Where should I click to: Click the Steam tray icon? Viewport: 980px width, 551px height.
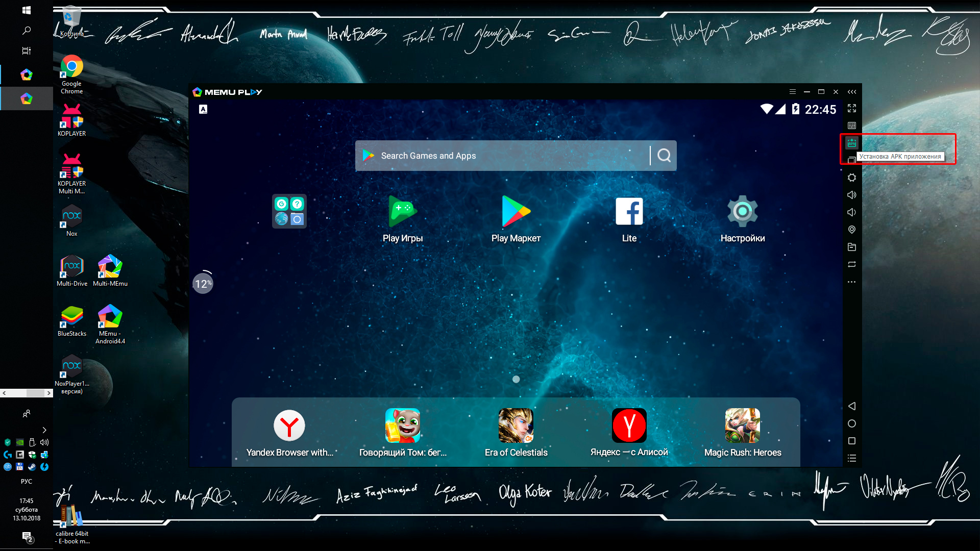click(32, 466)
